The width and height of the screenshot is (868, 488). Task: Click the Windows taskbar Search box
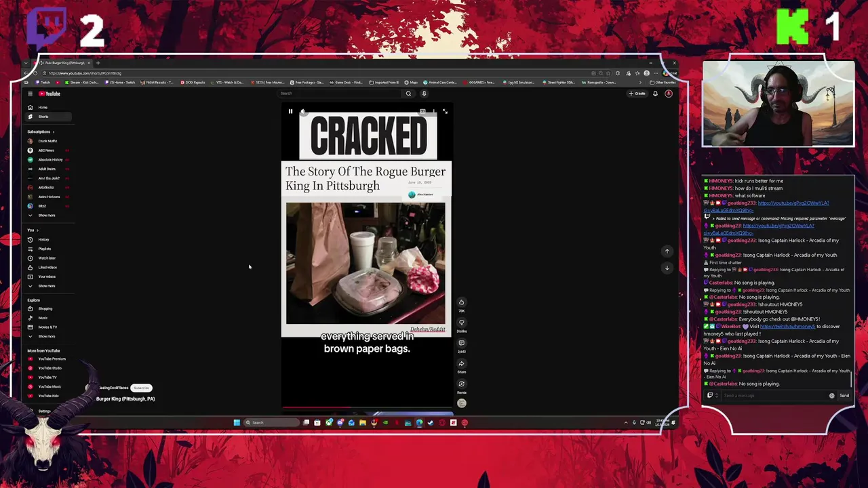pyautogui.click(x=271, y=423)
